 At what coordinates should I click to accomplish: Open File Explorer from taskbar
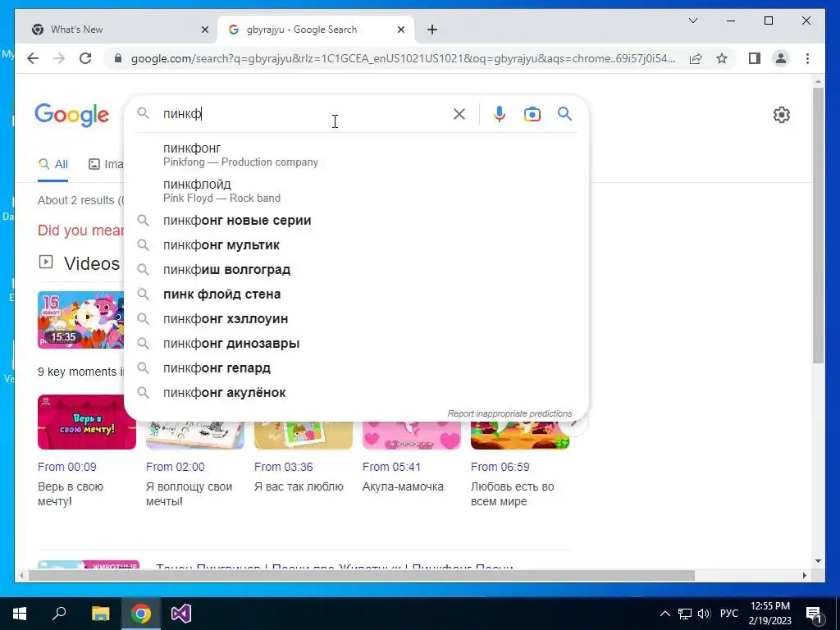point(100,614)
